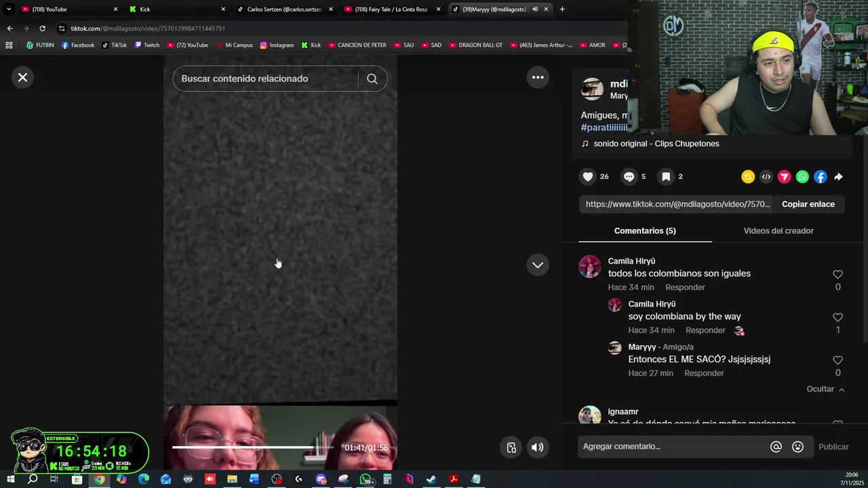Reply to Maryyy's comment
The width and height of the screenshot is (868, 488).
pos(704,373)
